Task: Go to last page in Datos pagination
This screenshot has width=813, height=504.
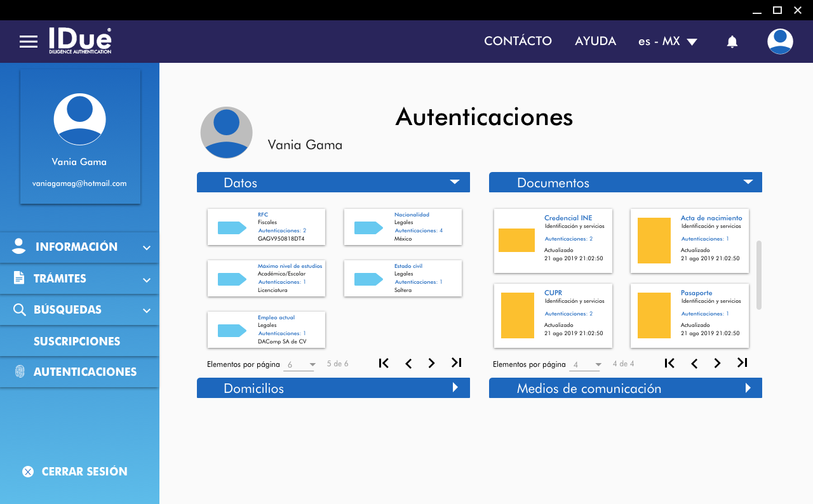Action: click(x=456, y=363)
